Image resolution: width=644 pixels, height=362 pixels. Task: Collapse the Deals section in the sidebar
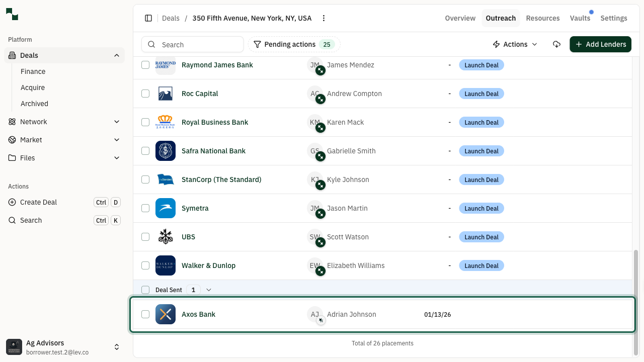[x=117, y=55]
